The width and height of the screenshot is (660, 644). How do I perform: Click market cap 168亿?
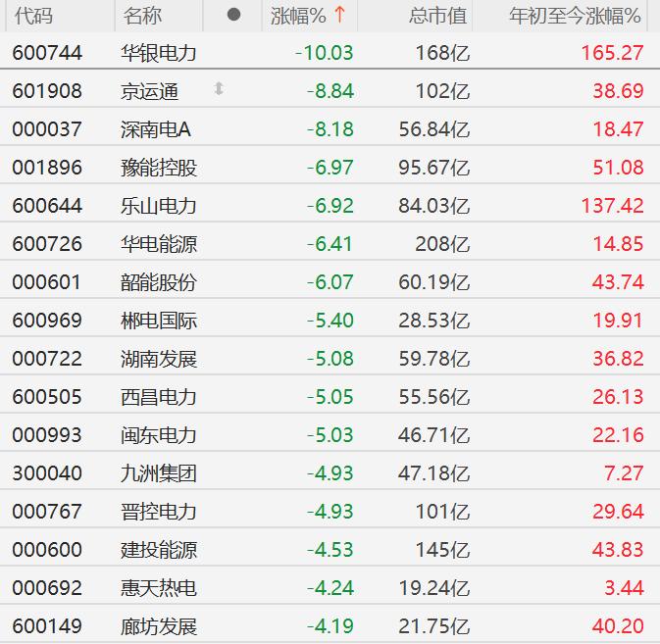[442, 53]
